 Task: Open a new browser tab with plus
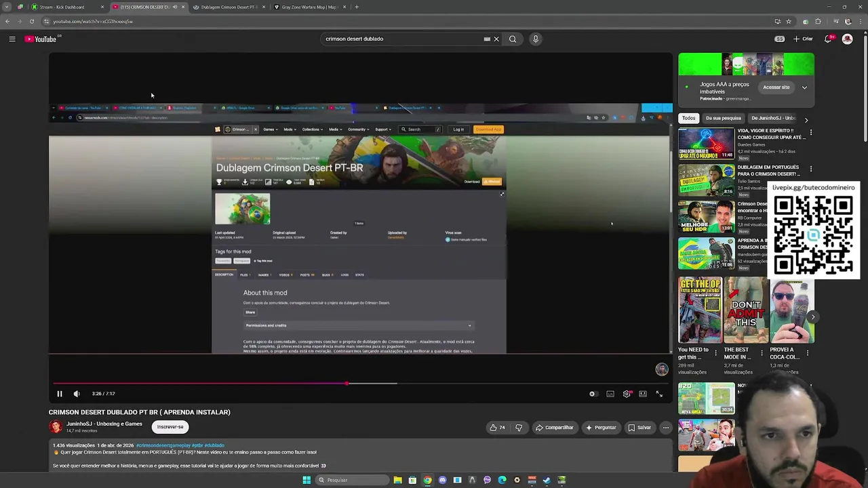[x=357, y=7]
